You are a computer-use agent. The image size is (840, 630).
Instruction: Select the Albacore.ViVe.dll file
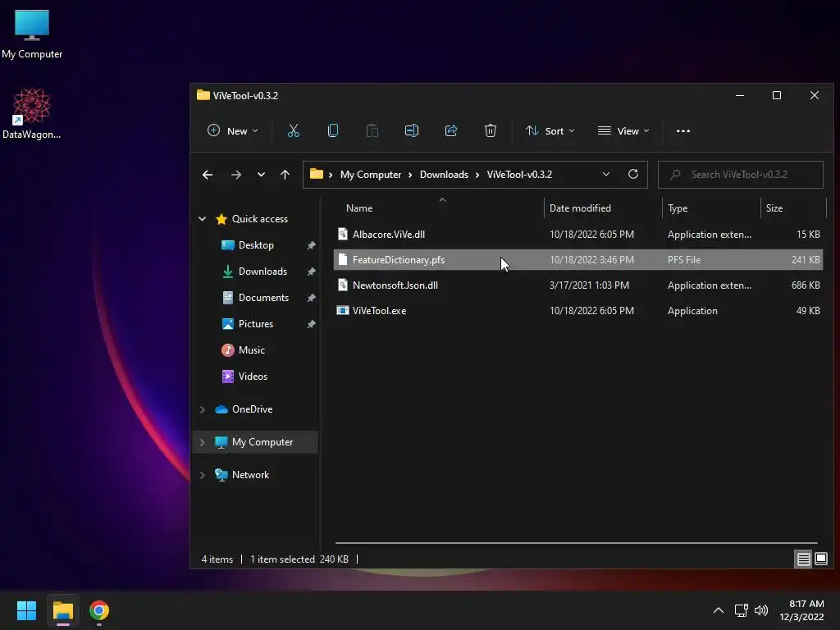(x=578, y=234)
